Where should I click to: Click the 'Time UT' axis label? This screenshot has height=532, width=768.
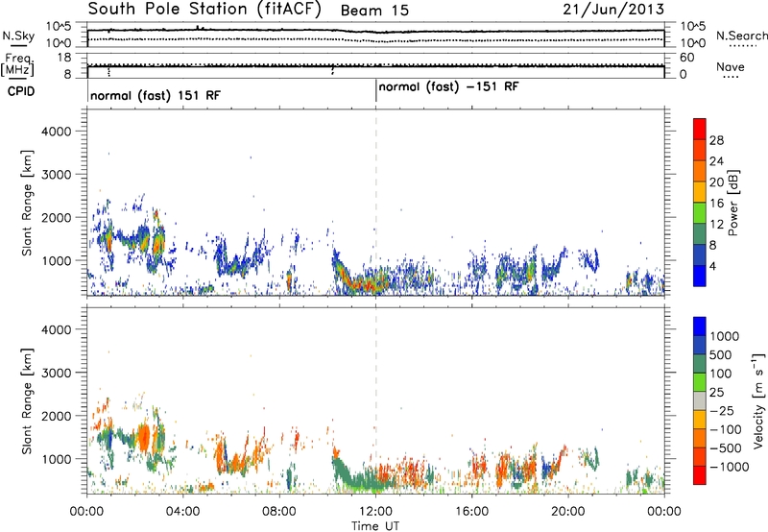(375, 526)
